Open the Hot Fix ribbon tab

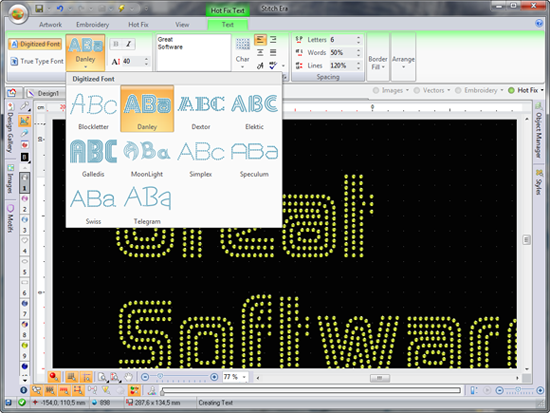point(138,25)
